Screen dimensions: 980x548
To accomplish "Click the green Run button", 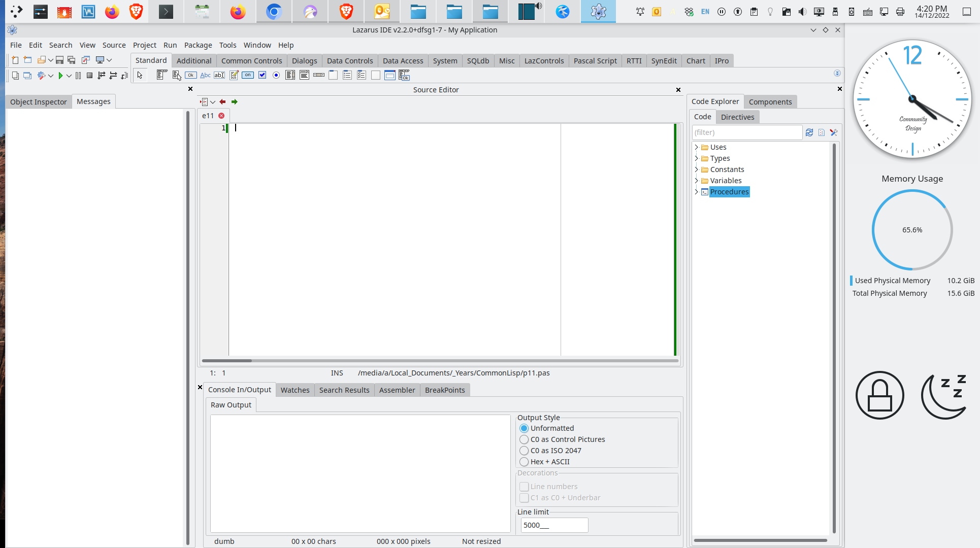I will pyautogui.click(x=60, y=76).
